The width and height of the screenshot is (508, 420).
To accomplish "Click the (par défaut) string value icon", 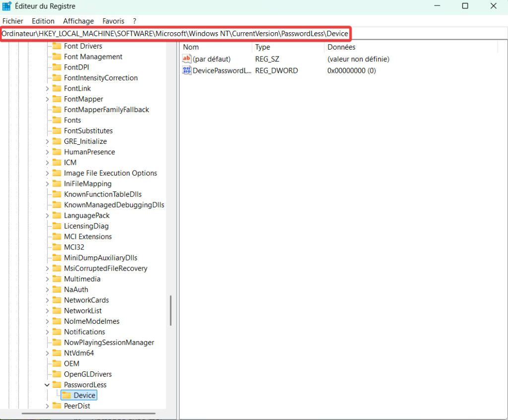I will click(187, 59).
